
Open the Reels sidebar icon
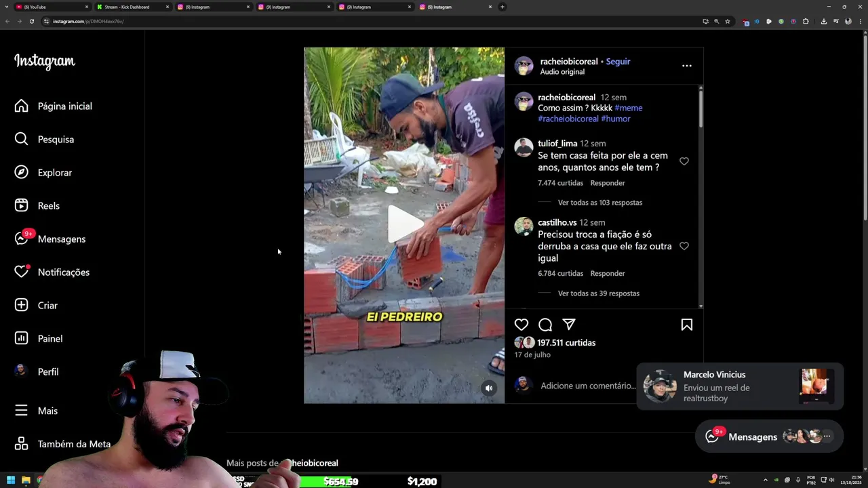[22, 205]
